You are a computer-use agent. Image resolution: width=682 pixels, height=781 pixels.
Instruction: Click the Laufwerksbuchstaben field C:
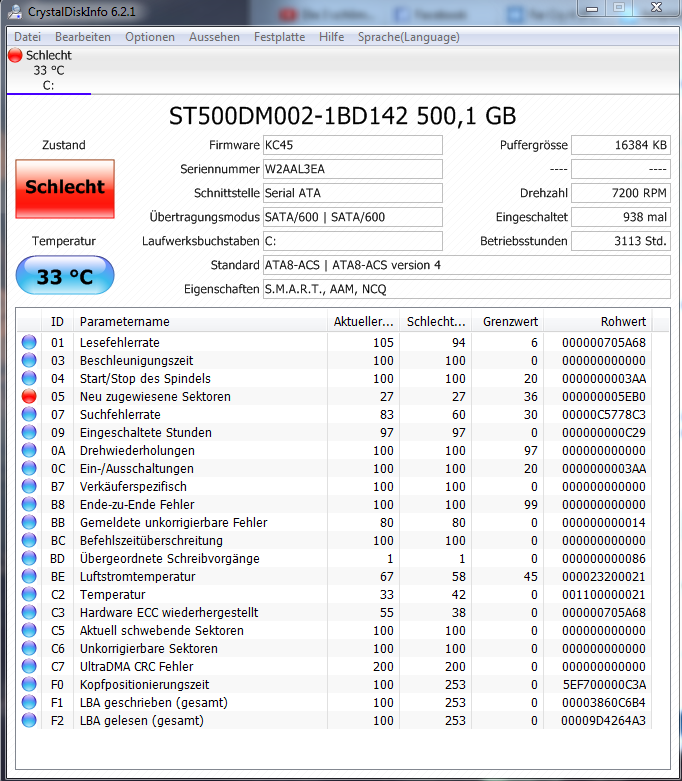coord(352,241)
